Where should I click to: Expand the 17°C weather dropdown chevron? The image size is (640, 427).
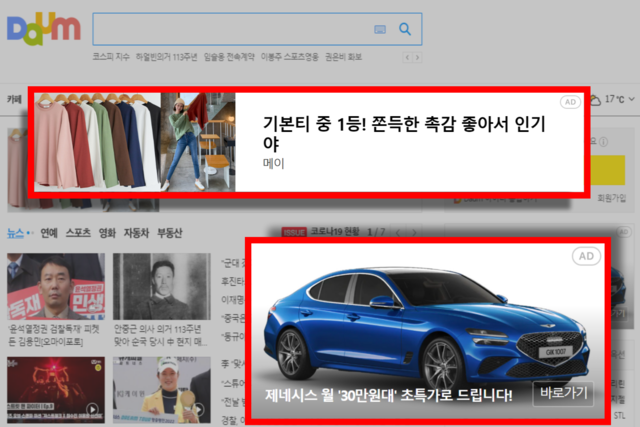632,99
